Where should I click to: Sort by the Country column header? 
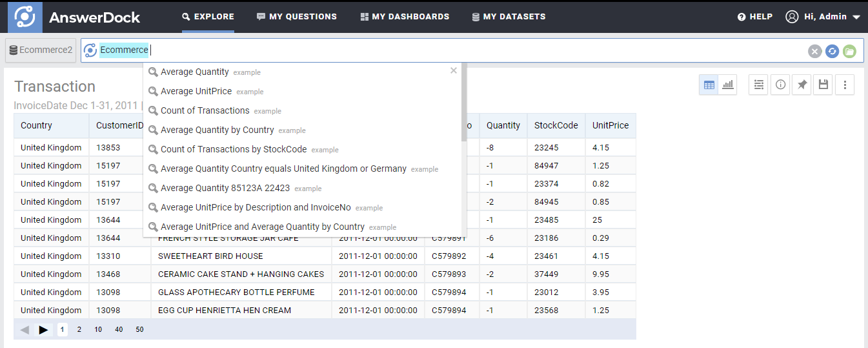point(52,126)
